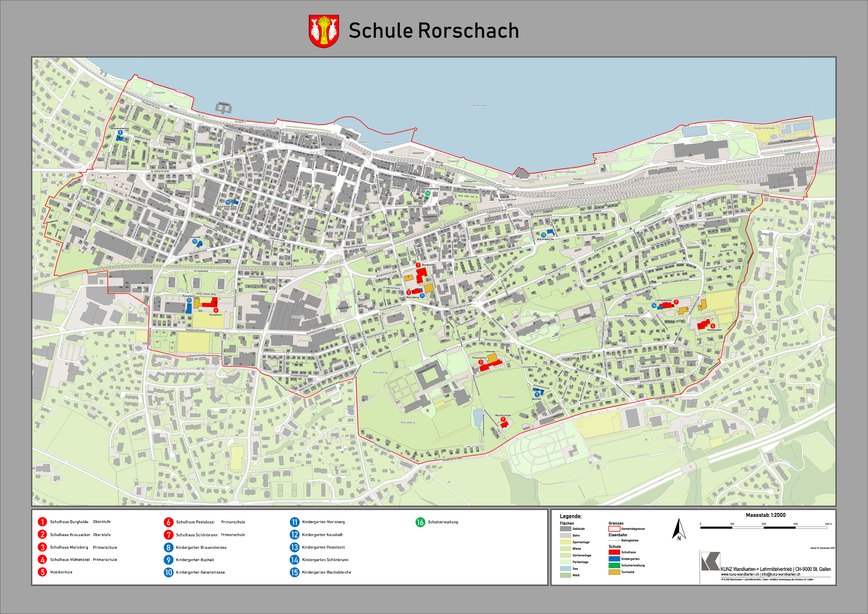Click the Rorschach coat of arms emblem
Viewport: 868px width, 614px height.
324,31
